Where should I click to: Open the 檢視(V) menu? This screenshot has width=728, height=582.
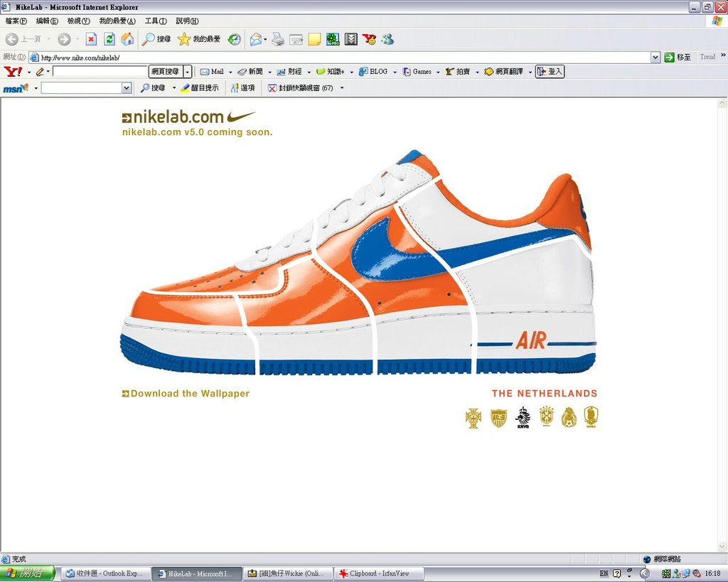click(x=78, y=21)
